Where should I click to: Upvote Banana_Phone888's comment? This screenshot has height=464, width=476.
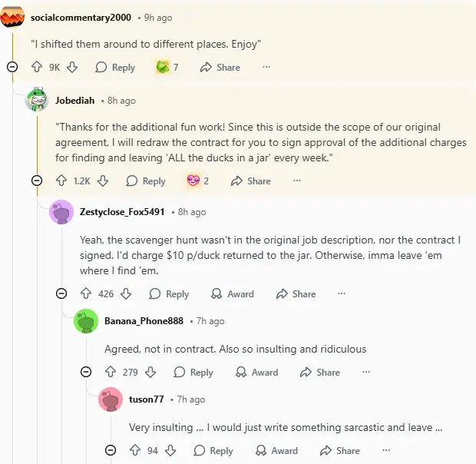(x=111, y=373)
